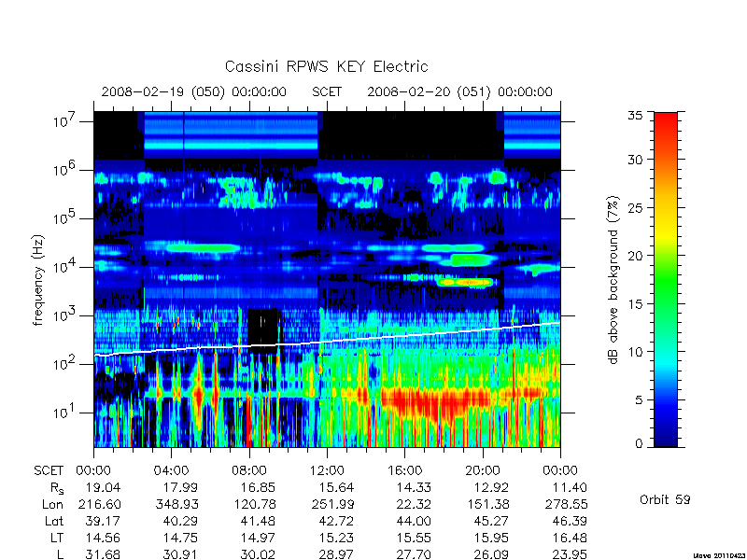The height and width of the screenshot is (560, 747).
Task: Click the 'Lon' row label
Action: [52, 504]
